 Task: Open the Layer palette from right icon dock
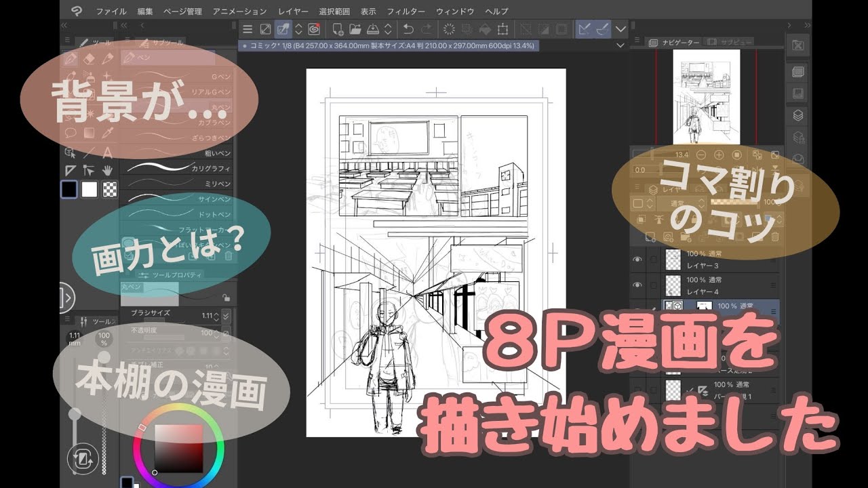pos(798,115)
